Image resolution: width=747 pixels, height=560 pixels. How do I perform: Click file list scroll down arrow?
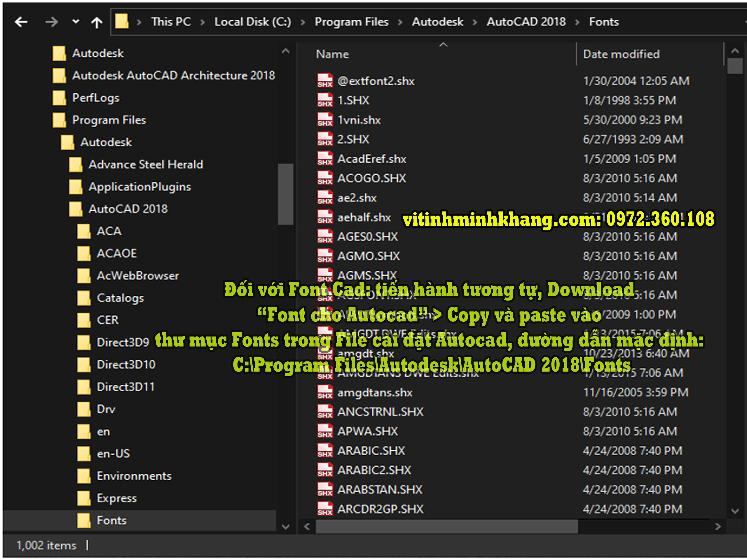coord(735,511)
